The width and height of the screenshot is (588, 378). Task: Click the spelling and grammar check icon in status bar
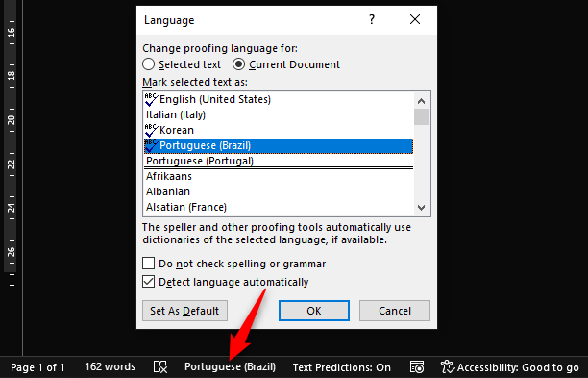(160, 366)
